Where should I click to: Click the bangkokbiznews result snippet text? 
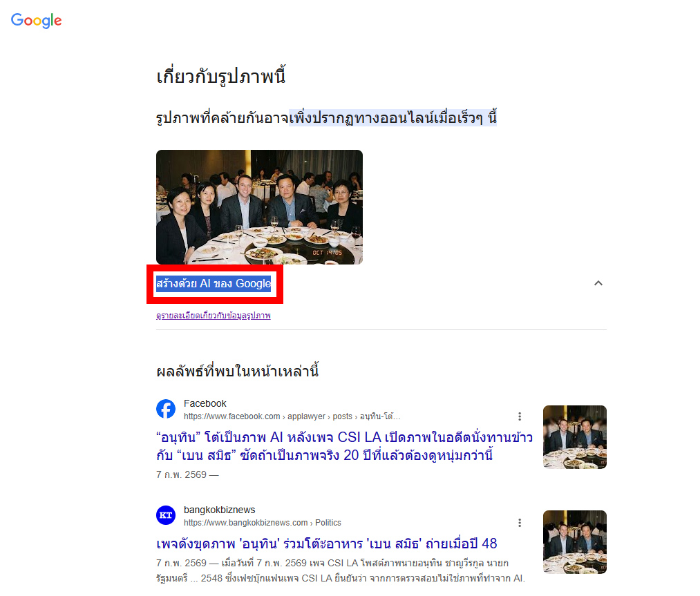[341, 570]
